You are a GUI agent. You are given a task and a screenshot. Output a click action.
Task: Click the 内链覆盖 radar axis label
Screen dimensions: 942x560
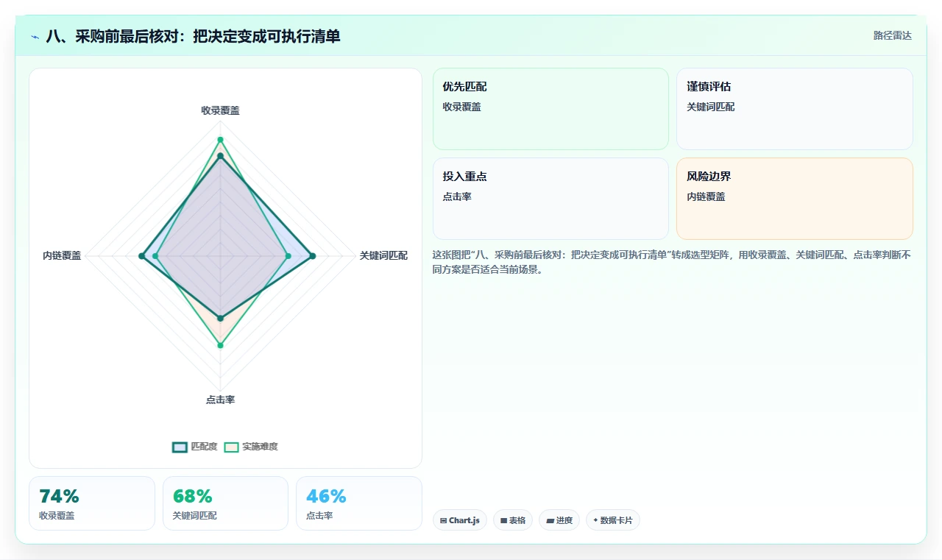(62, 256)
